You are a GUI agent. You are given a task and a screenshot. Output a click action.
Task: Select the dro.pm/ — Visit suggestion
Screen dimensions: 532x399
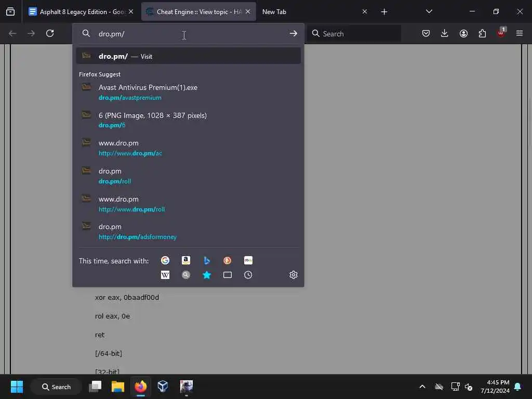point(188,56)
